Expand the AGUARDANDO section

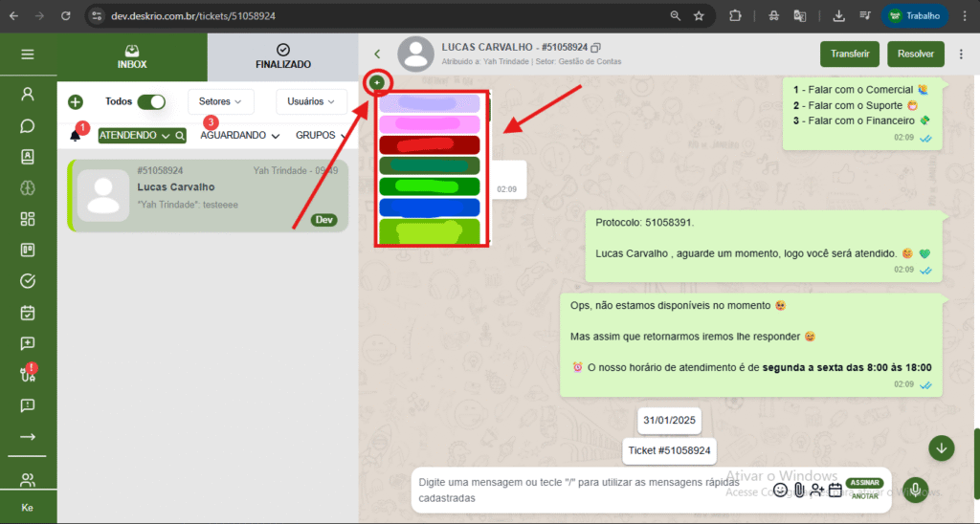[x=239, y=136]
